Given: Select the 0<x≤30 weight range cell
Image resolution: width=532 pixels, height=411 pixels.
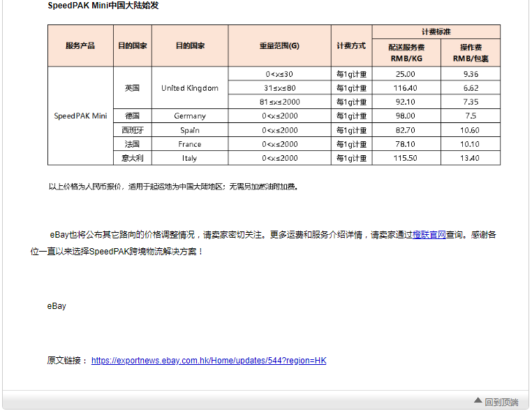Looking at the screenshot, I should 279,74.
